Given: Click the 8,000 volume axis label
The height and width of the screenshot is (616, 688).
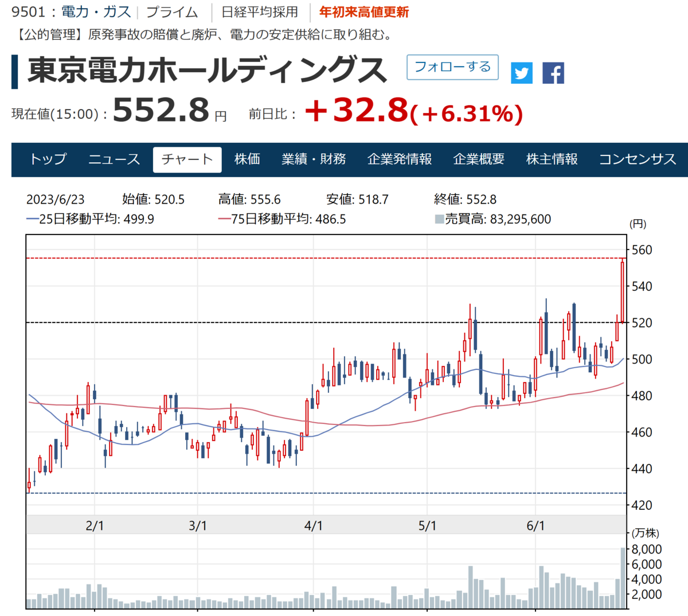Looking at the screenshot, I should click(x=647, y=549).
